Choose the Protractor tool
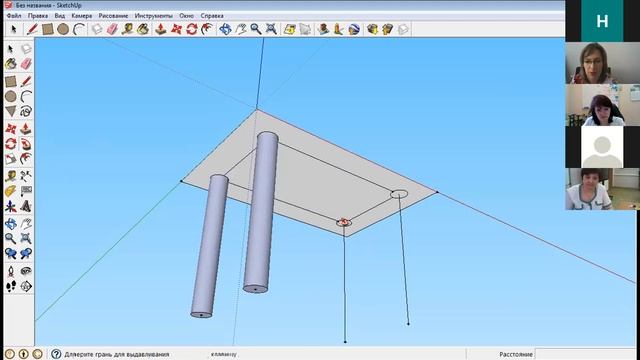Image resolution: width=640 pixels, height=360 pixels. point(11,191)
